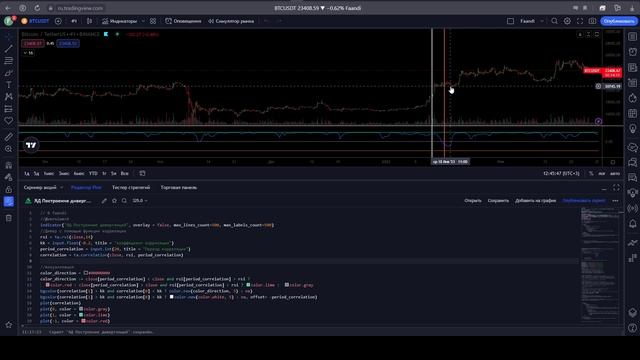Screen dimensions: 640x360
Task: Click the trash remove drawings icon
Action: pyautogui.click(x=9, y=218)
